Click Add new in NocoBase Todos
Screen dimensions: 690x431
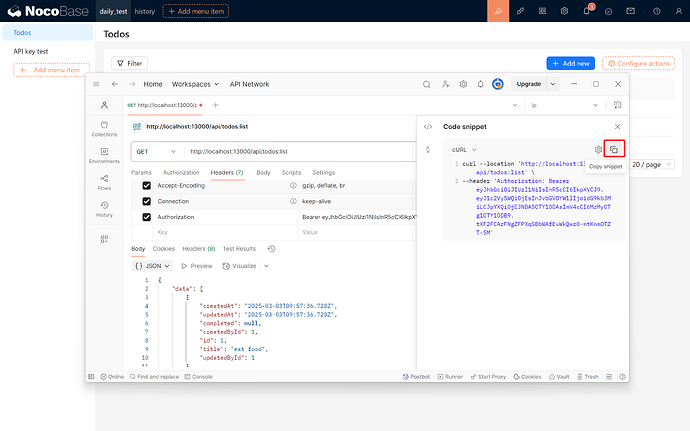(571, 63)
